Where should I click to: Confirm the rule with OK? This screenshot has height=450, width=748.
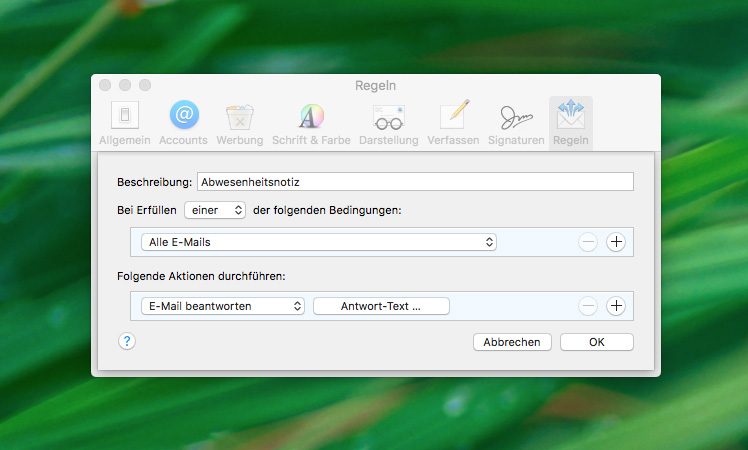tap(596, 342)
